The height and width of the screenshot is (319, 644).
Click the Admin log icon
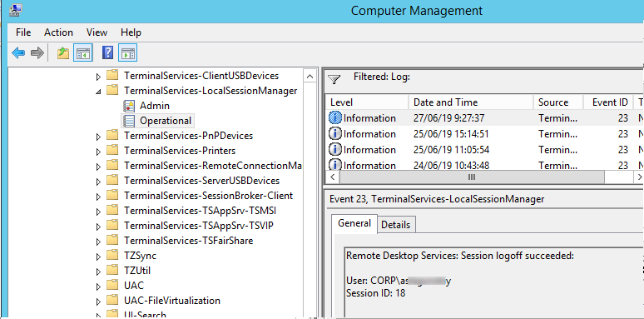pyautogui.click(x=129, y=106)
